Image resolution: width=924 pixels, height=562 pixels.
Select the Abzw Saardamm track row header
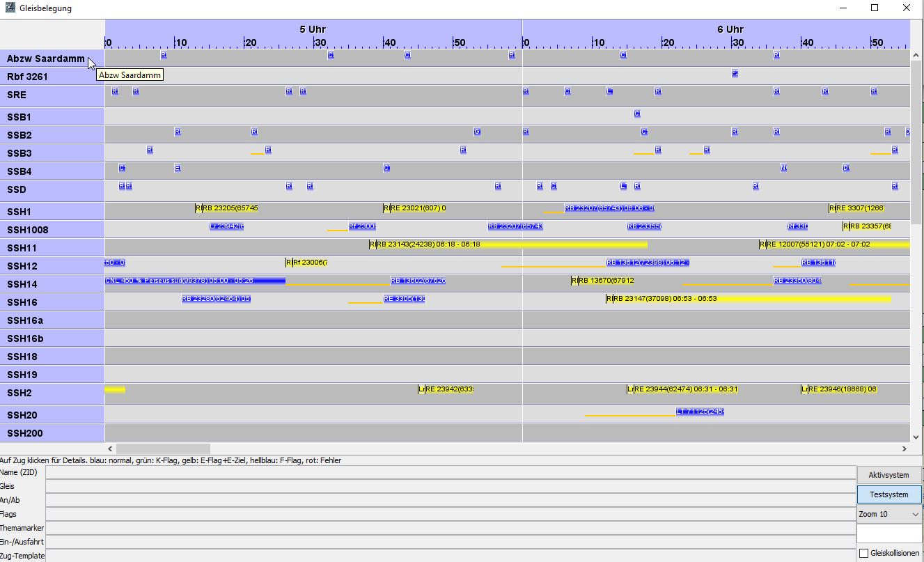point(46,59)
